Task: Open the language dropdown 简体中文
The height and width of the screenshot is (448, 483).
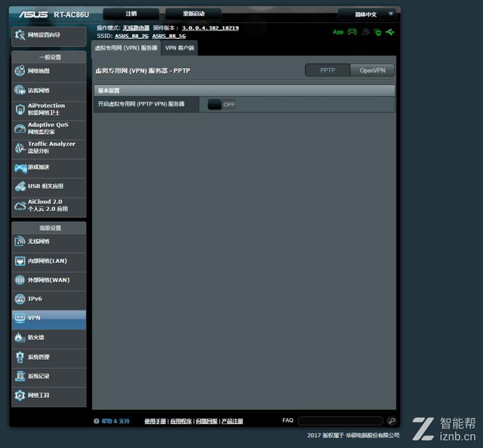Action: tap(366, 15)
